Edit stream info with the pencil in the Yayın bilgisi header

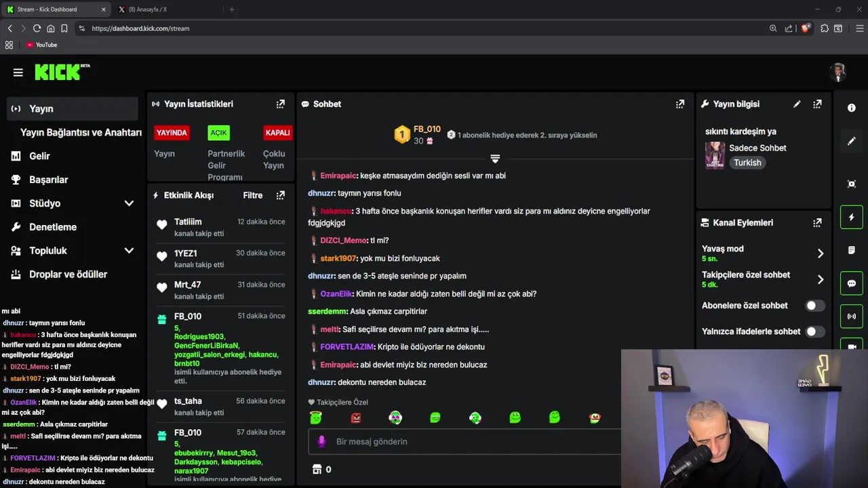pyautogui.click(x=797, y=104)
